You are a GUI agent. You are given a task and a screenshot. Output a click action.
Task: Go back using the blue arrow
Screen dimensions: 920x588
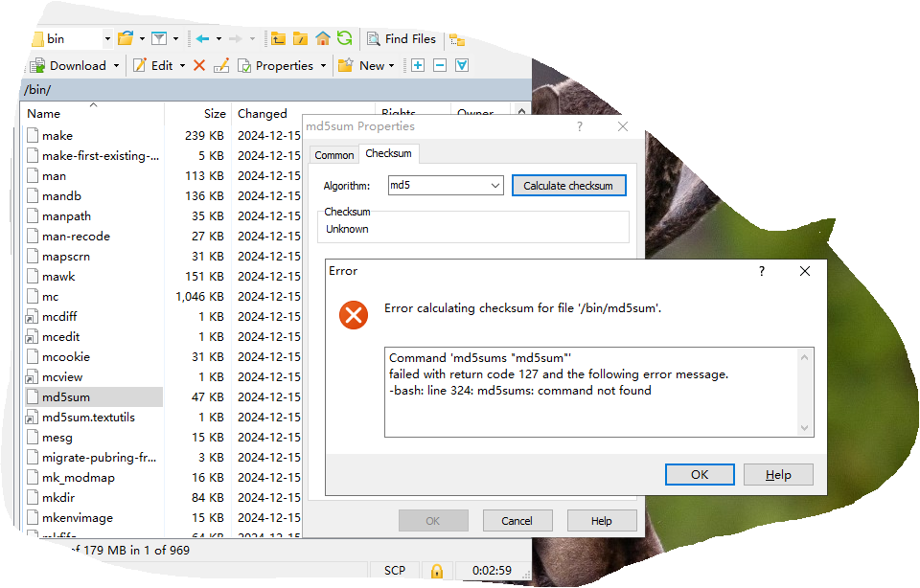(x=202, y=38)
